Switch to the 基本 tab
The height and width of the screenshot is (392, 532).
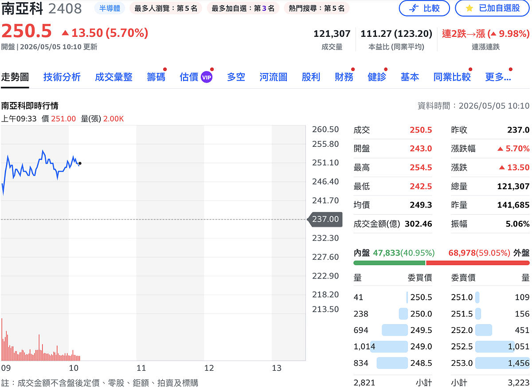point(410,77)
